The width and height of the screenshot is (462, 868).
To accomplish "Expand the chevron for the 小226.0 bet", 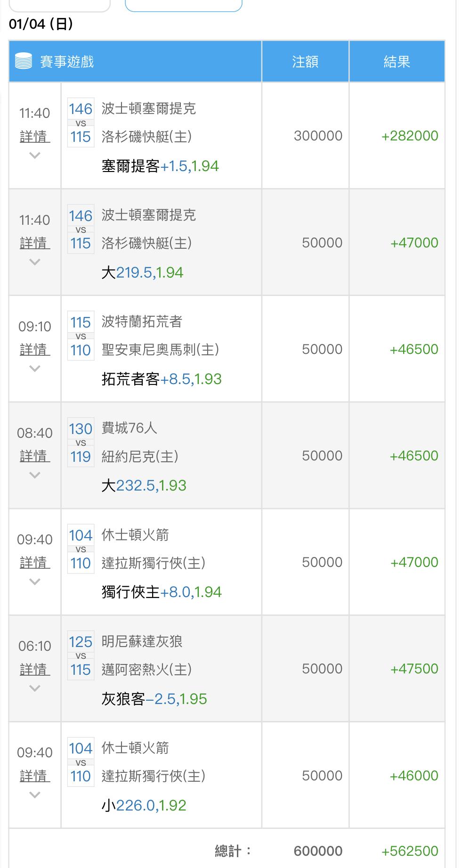I will coord(35,794).
